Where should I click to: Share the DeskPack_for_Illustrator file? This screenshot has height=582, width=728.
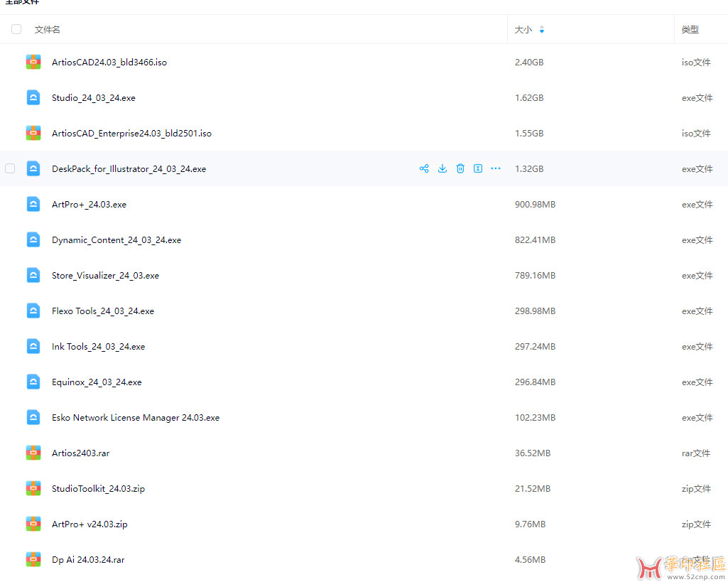(x=424, y=168)
